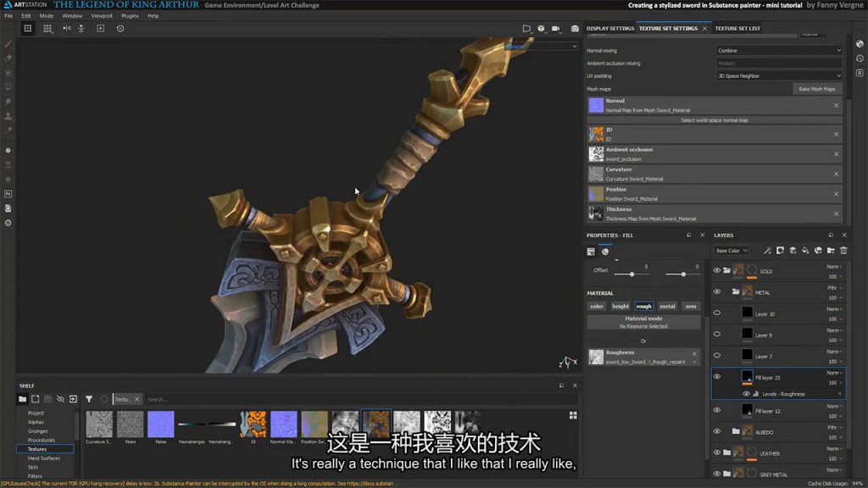The image size is (868, 488).
Task: Delete layer with trash icon
Action: point(843,251)
